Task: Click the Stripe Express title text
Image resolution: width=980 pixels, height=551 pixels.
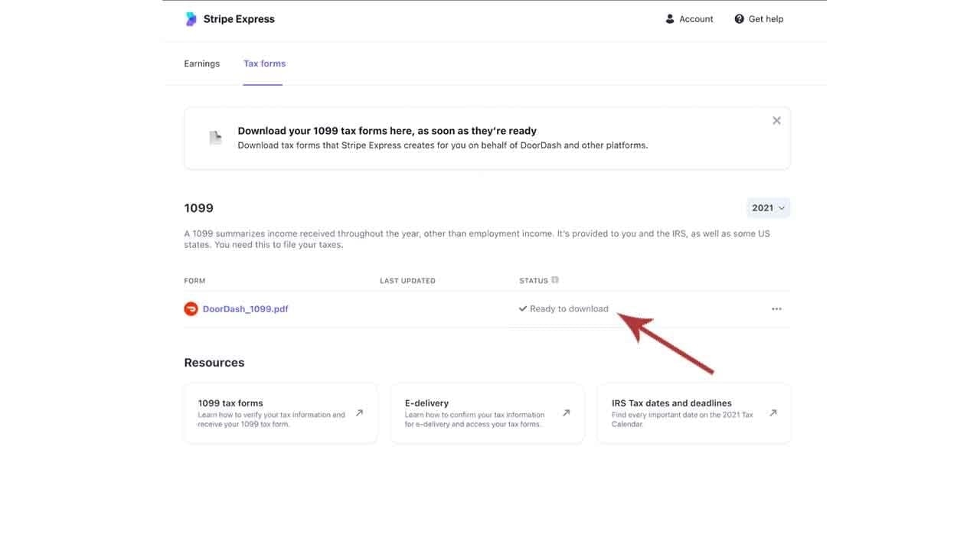Action: [239, 19]
